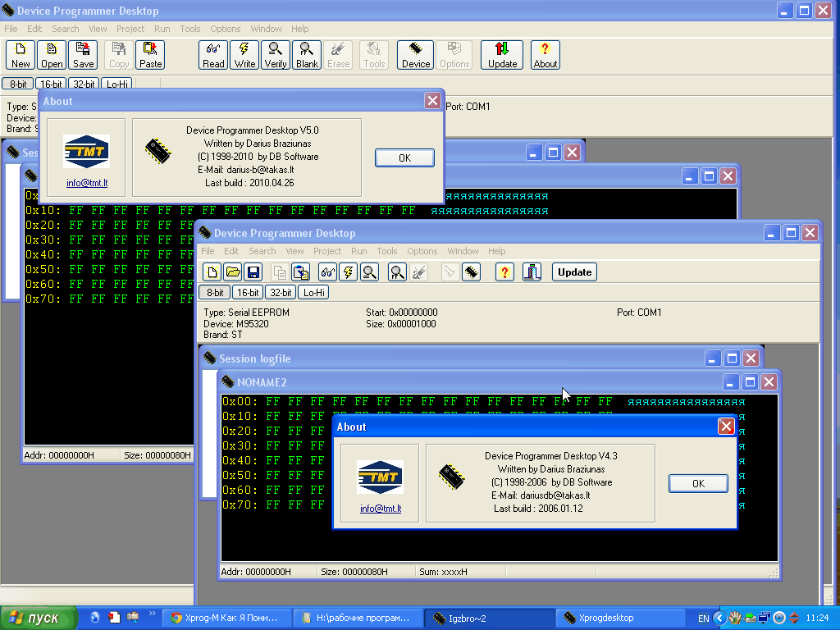Image resolution: width=840 pixels, height=630 pixels.
Task: Switch to the Igzbro~2 taskbar window
Action: tap(489, 619)
